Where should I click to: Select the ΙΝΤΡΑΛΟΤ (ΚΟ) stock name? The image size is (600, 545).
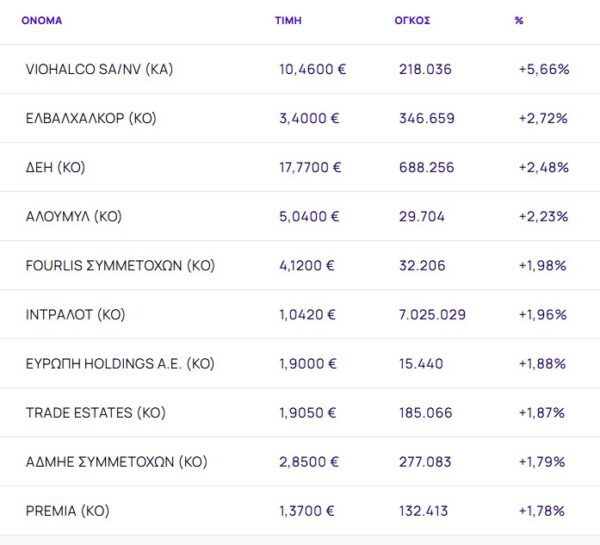pos(75,314)
